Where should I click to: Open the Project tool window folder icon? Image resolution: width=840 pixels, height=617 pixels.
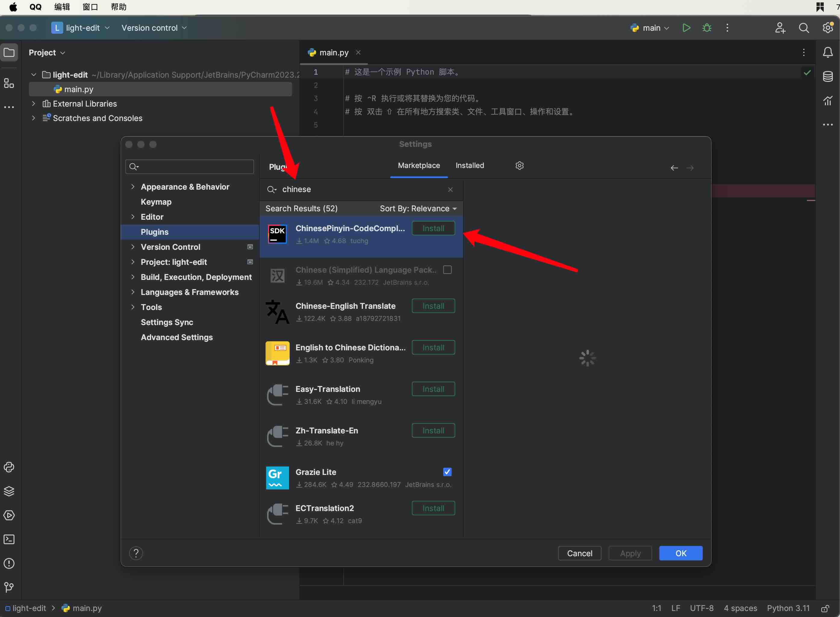coord(9,53)
